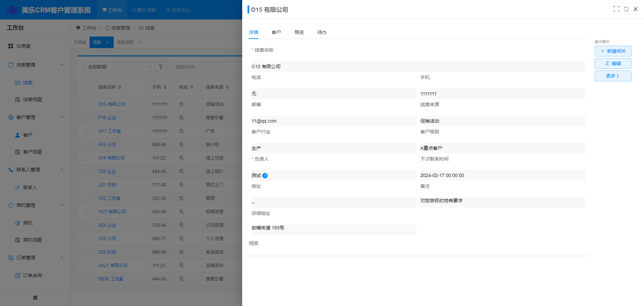This screenshot has width=644, height=306.
Task: Tick the checkbox for Q17 工作室 row
Action: pyautogui.click(x=86, y=131)
